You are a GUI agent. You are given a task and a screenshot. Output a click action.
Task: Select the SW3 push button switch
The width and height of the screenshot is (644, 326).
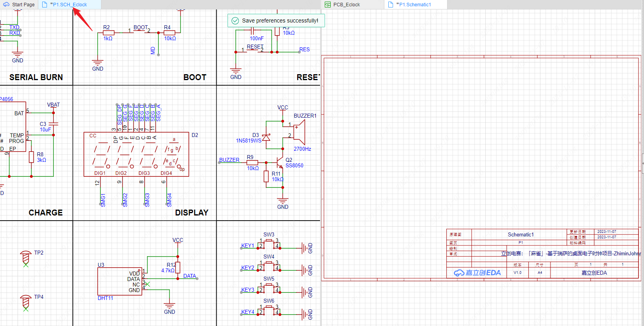269,244
